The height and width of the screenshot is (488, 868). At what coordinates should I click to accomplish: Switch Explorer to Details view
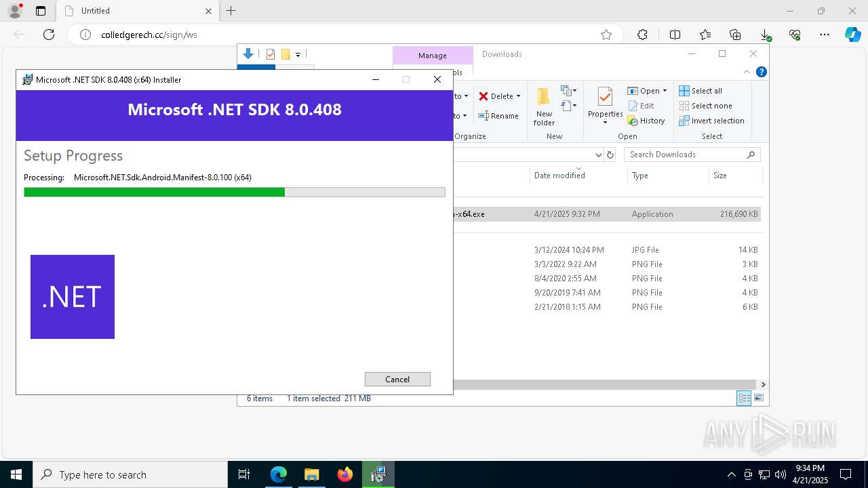[744, 399]
